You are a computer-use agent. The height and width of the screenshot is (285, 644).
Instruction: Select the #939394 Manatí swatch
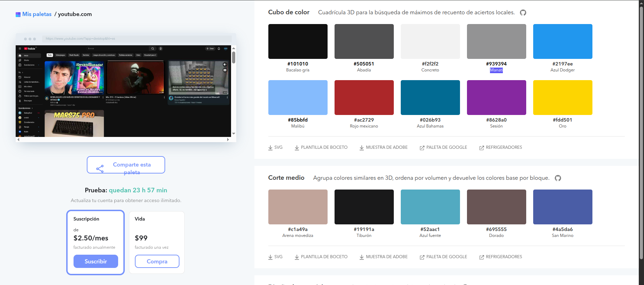[x=497, y=41]
